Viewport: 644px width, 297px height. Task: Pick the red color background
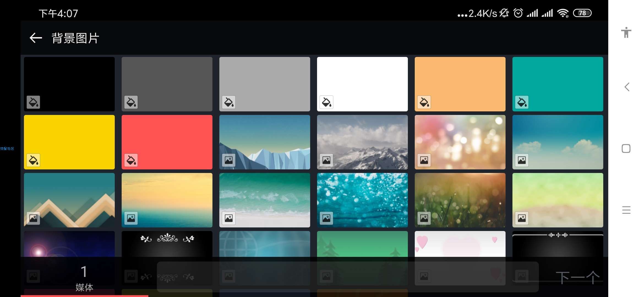(167, 142)
